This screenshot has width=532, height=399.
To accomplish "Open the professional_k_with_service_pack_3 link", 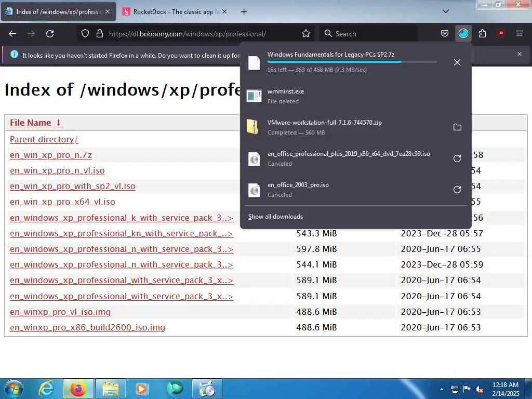I will click(x=122, y=218).
